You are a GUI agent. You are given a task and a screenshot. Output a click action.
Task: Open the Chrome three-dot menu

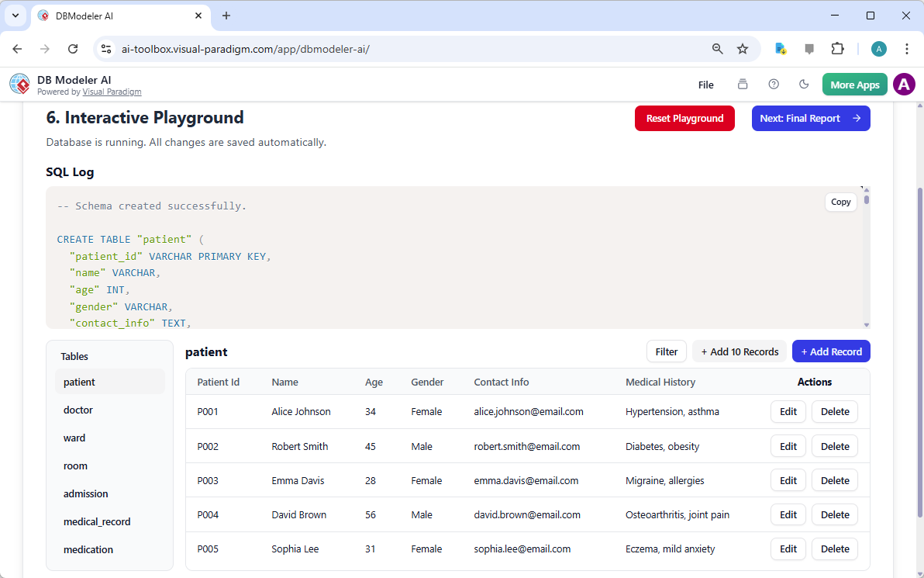907,48
